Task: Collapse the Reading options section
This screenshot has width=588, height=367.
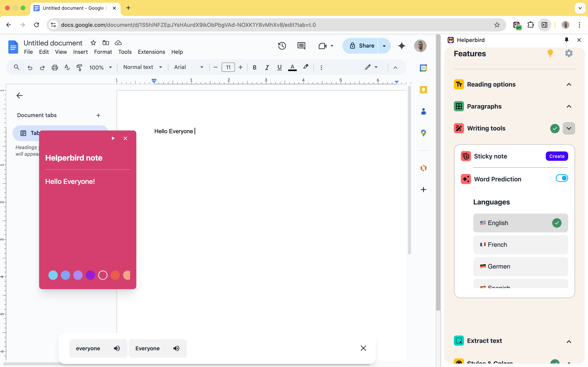Action: 569,84
